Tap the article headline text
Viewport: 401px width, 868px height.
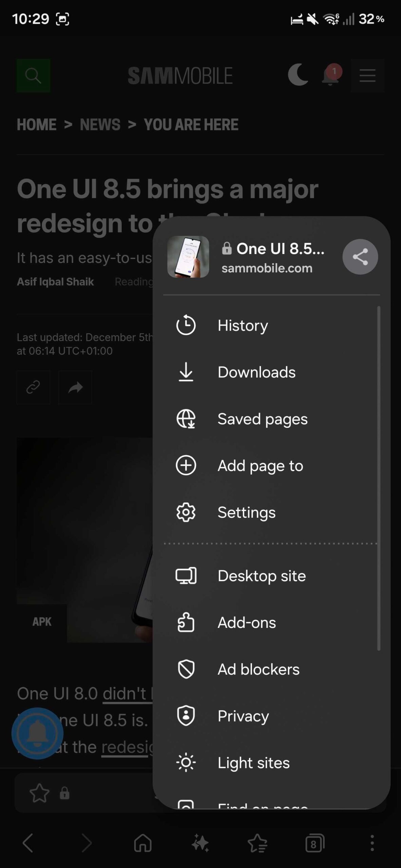[168, 206]
